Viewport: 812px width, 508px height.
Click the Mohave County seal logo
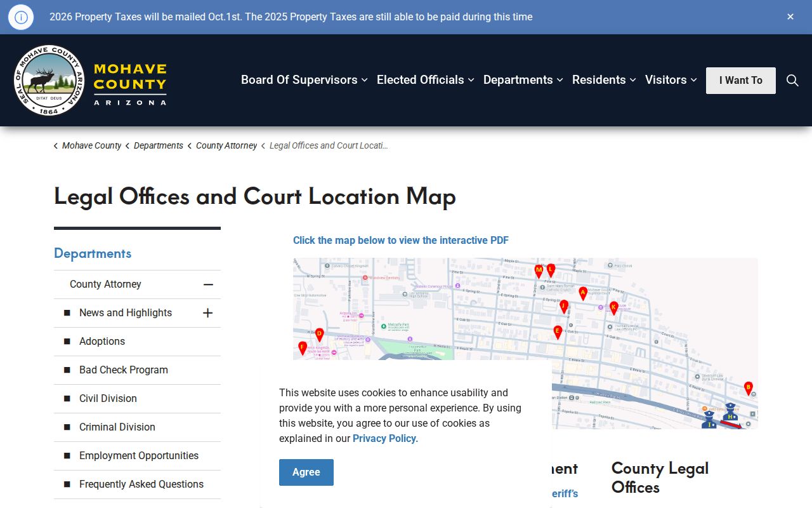point(49,80)
